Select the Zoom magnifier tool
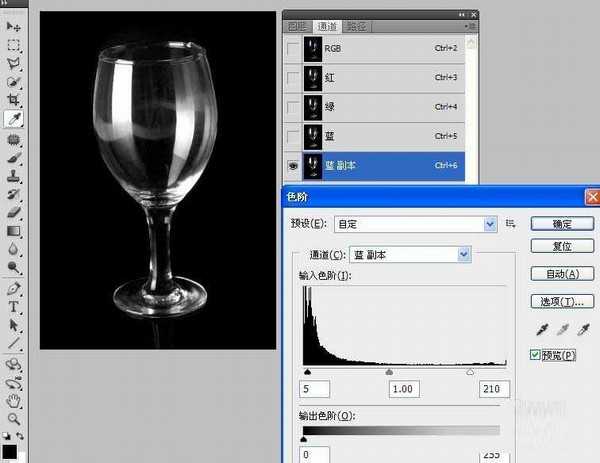The width and height of the screenshot is (600, 463). click(14, 418)
